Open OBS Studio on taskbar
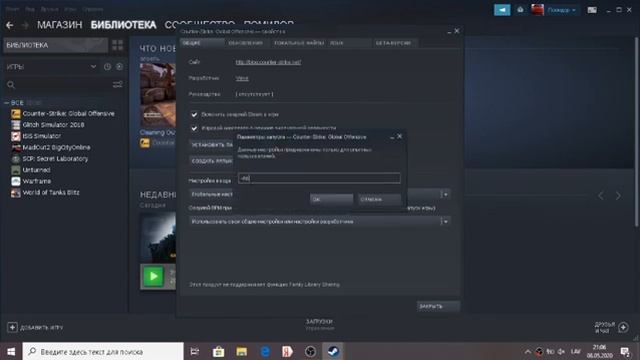Image resolution: width=640 pixels, height=360 pixels. tap(310, 351)
